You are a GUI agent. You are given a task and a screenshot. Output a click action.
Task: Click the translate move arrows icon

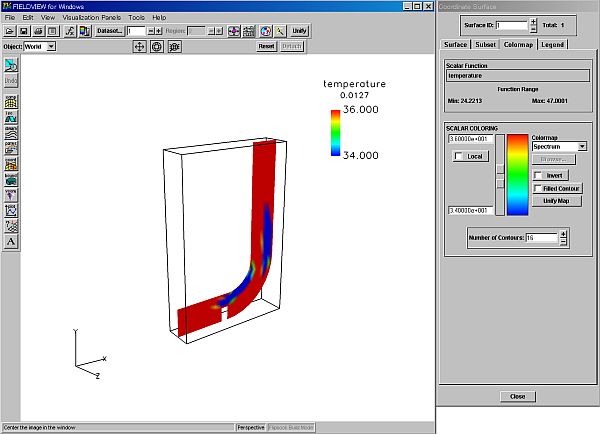coord(140,47)
